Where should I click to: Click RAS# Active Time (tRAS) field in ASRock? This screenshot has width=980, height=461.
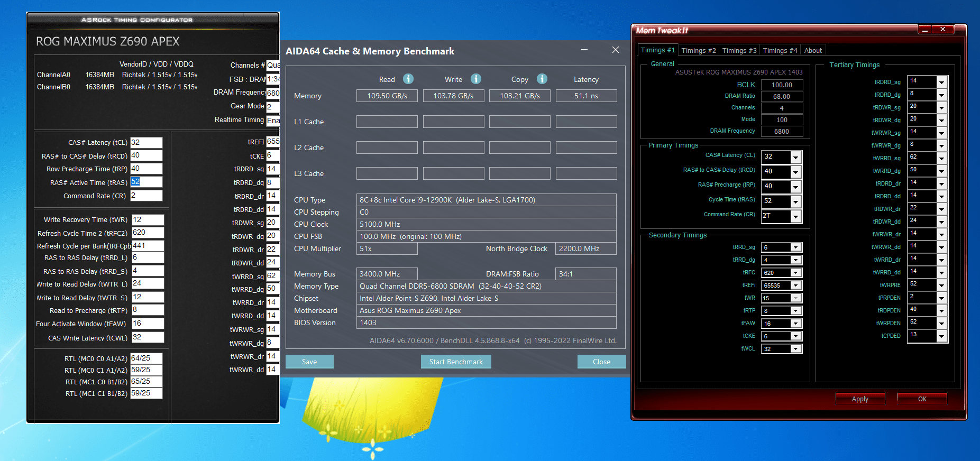(146, 182)
